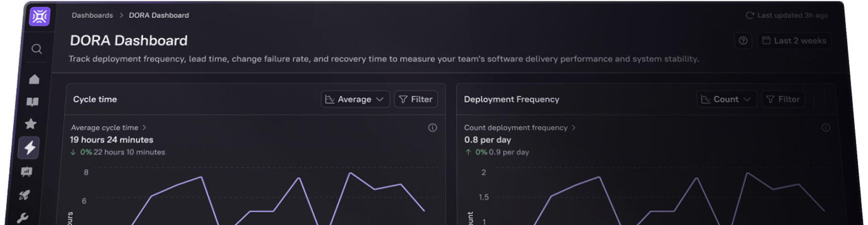Select the lightning bolt sidebar icon
Viewport: 868px width, 225px height.
pyautogui.click(x=29, y=148)
